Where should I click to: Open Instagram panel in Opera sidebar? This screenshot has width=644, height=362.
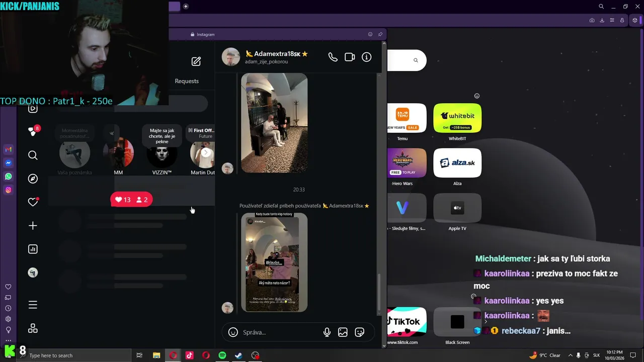tap(8, 190)
